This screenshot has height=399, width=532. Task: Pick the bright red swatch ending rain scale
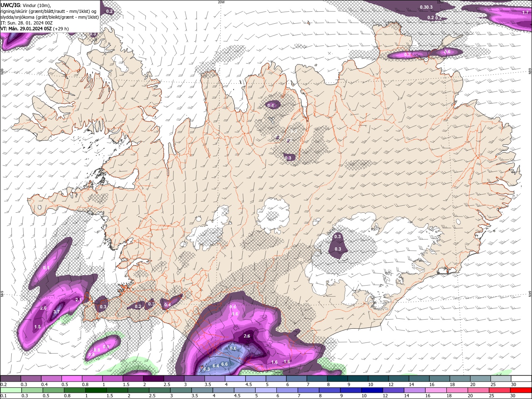click(521, 390)
